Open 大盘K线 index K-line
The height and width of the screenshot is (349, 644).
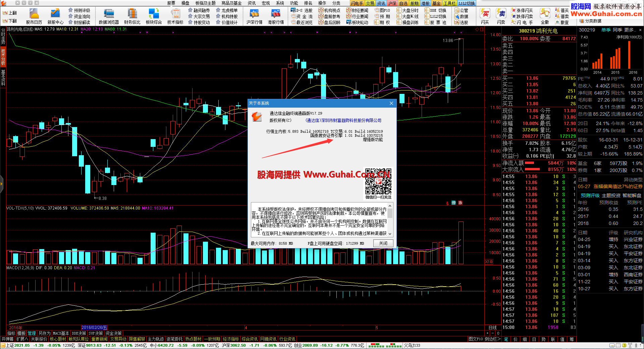[408, 16]
